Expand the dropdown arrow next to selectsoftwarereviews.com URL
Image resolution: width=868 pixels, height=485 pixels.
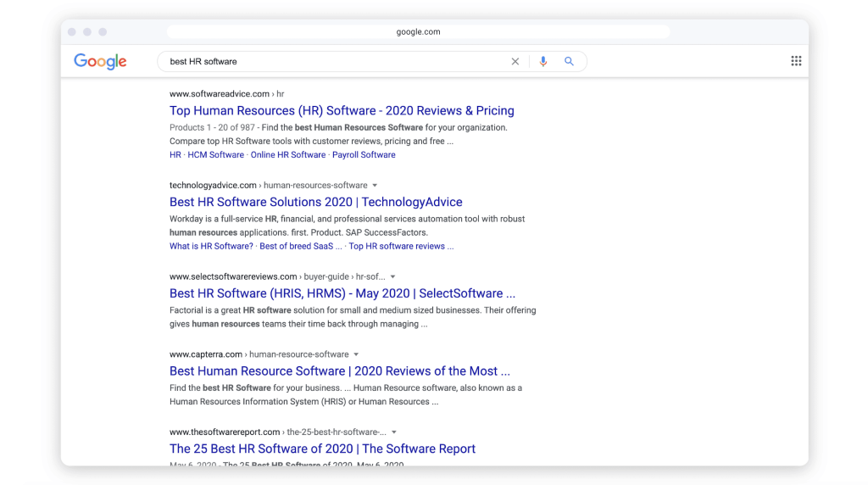pyautogui.click(x=392, y=276)
